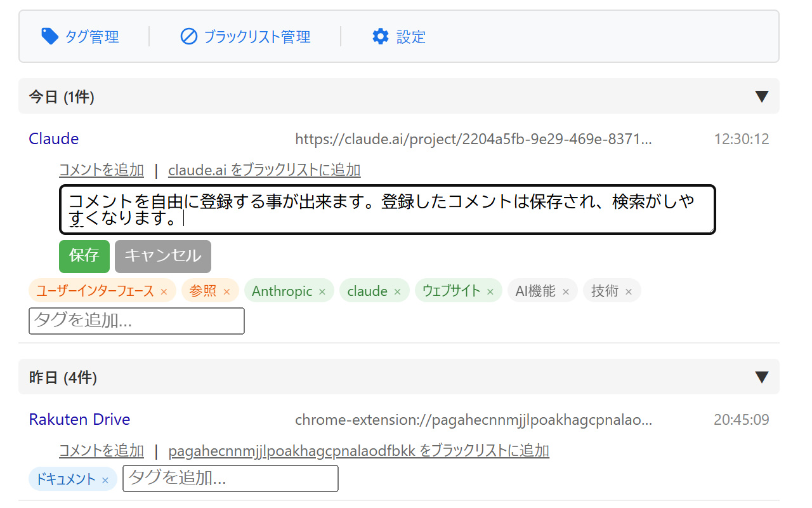Remove the ウェブサイト tag

490,291
